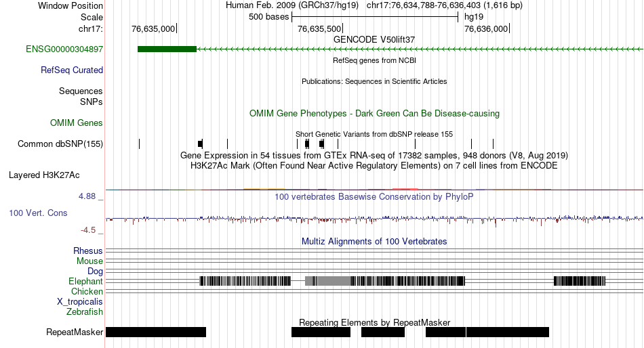
Task: Click the OMIM Gene Phenotypes track title
Action: pos(374,114)
